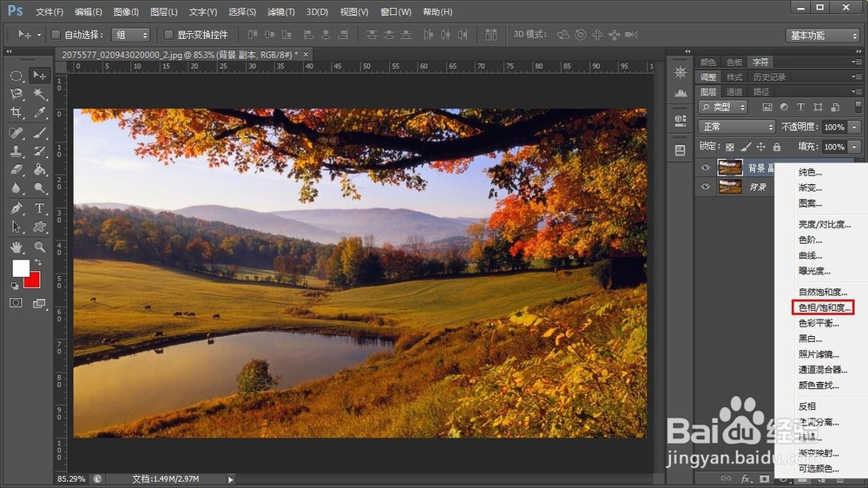Choose 色阶... adjustment entry

(x=810, y=240)
